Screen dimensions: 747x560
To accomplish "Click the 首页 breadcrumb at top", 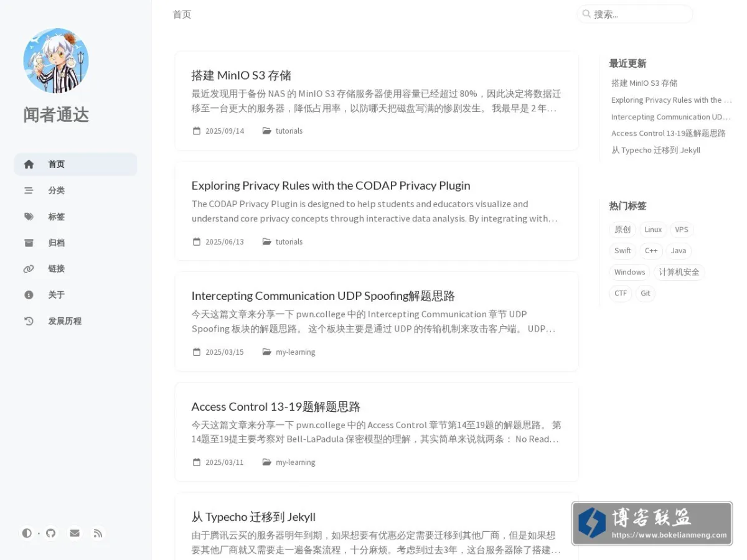I will tap(182, 14).
